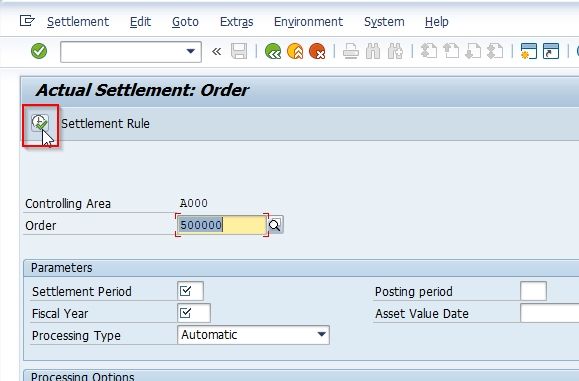The width and height of the screenshot is (579, 381).
Task: Click the yellow Exit up-arrow icon
Action: pyautogui.click(x=295, y=51)
